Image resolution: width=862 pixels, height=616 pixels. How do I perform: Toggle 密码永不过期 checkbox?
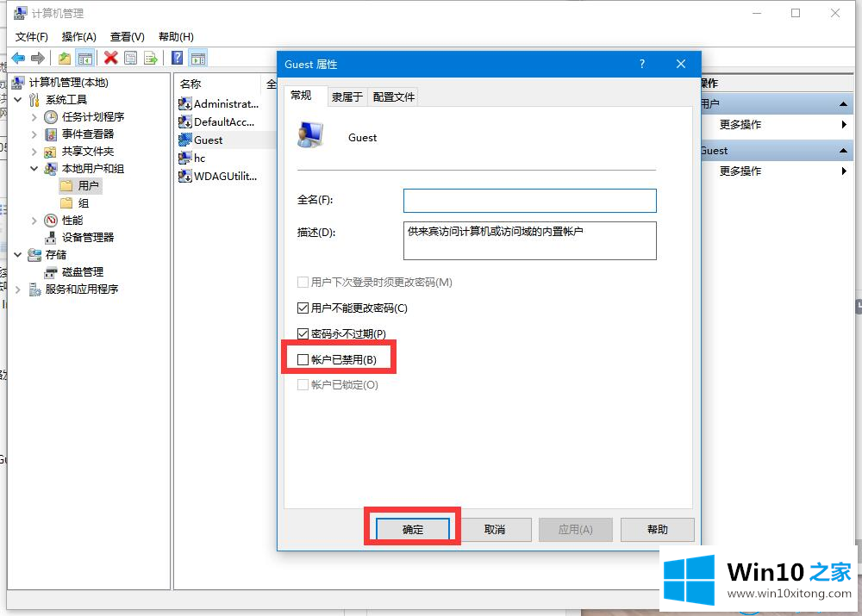303,333
